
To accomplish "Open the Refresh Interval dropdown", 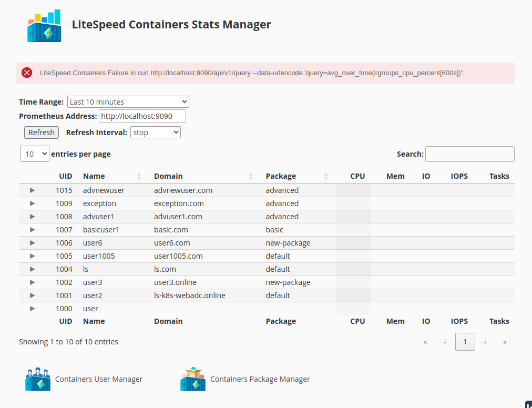I will point(155,132).
